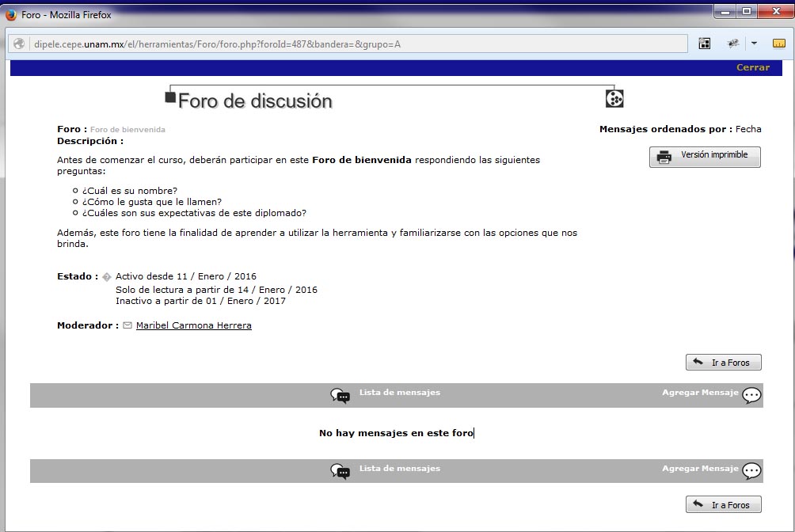Screen dimensions: 795x532
Task: Maximize the Firefox window
Action: click(x=746, y=11)
